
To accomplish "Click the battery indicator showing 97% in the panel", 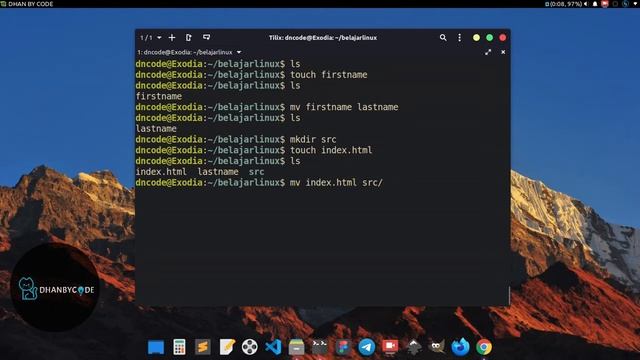I will pos(563,4).
